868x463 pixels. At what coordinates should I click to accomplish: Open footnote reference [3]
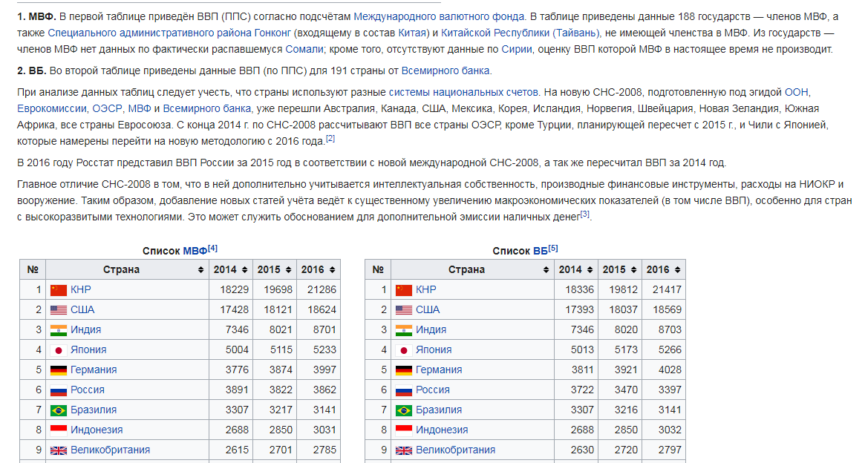[x=584, y=214]
